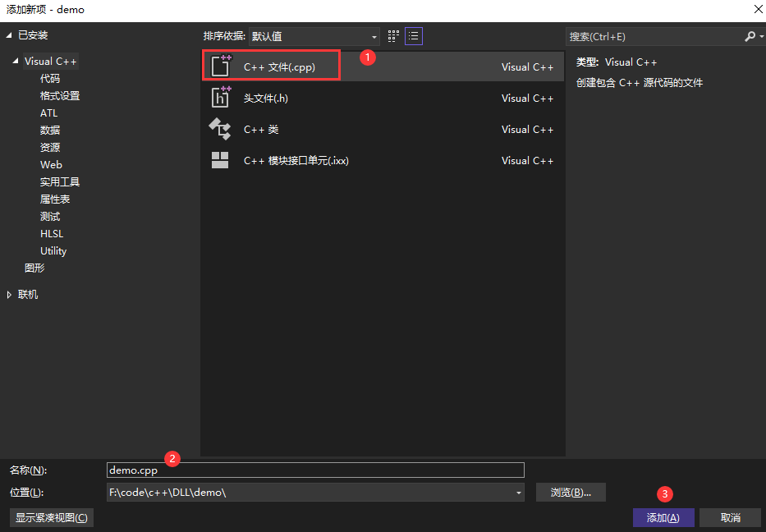766x532 pixels.
Task: Select the 代码 category
Action: [50, 79]
